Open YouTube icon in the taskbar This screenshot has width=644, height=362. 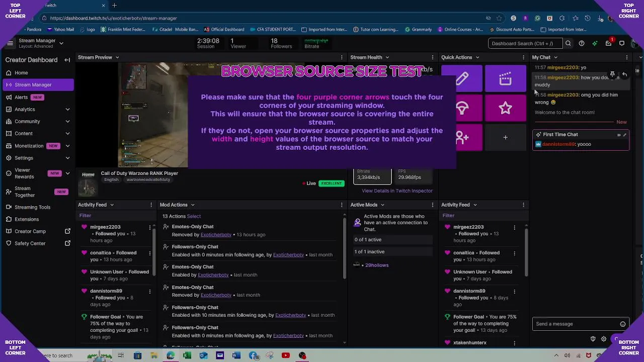point(286,355)
